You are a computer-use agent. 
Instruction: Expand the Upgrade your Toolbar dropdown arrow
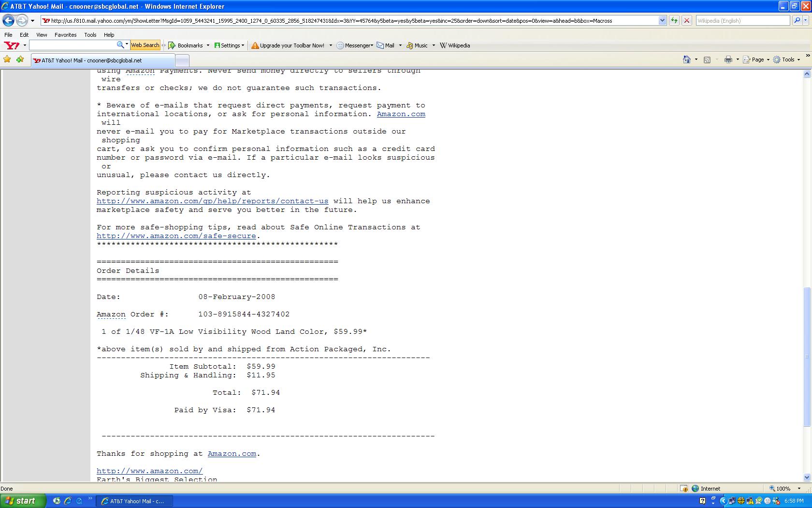click(x=331, y=45)
